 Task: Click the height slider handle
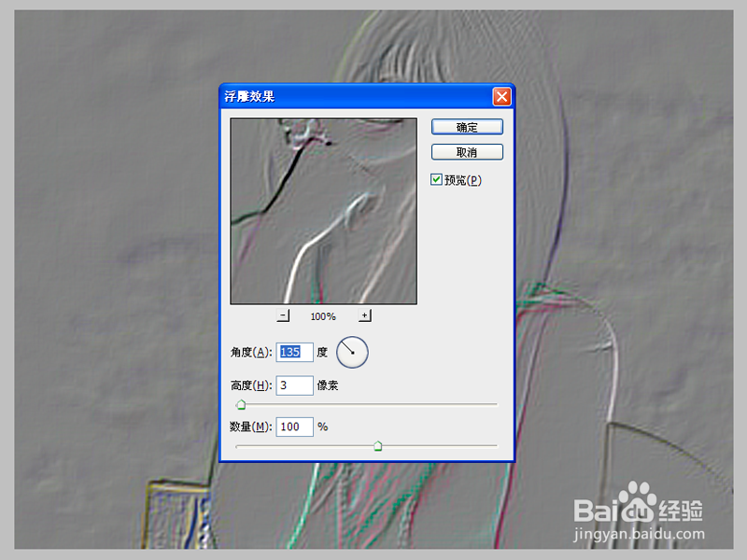(241, 405)
